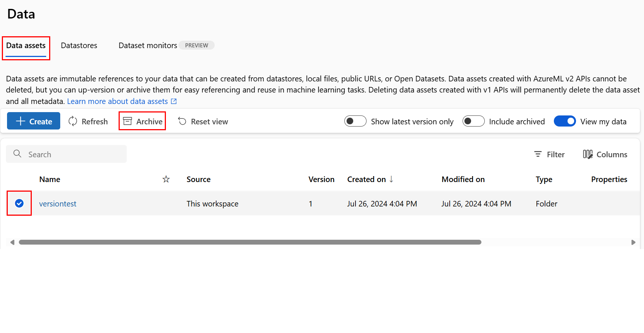This screenshot has height=333, width=644.
Task: Click the left scroll arrow of horizontal scrollbar
Action: [x=12, y=242]
